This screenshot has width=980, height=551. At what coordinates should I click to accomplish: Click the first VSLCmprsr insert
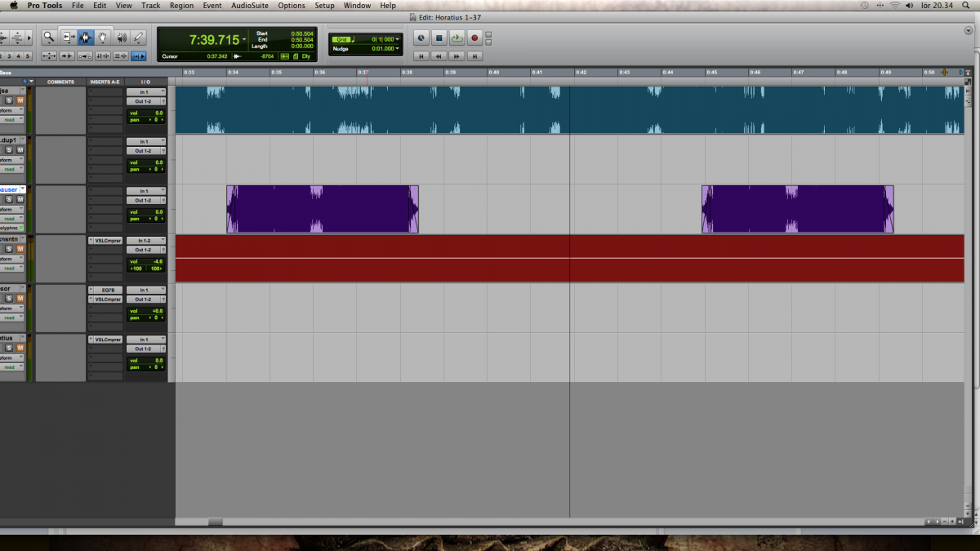(105, 241)
